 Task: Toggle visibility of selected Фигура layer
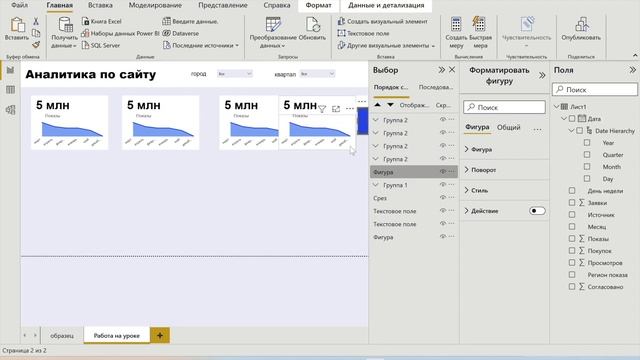(442, 172)
